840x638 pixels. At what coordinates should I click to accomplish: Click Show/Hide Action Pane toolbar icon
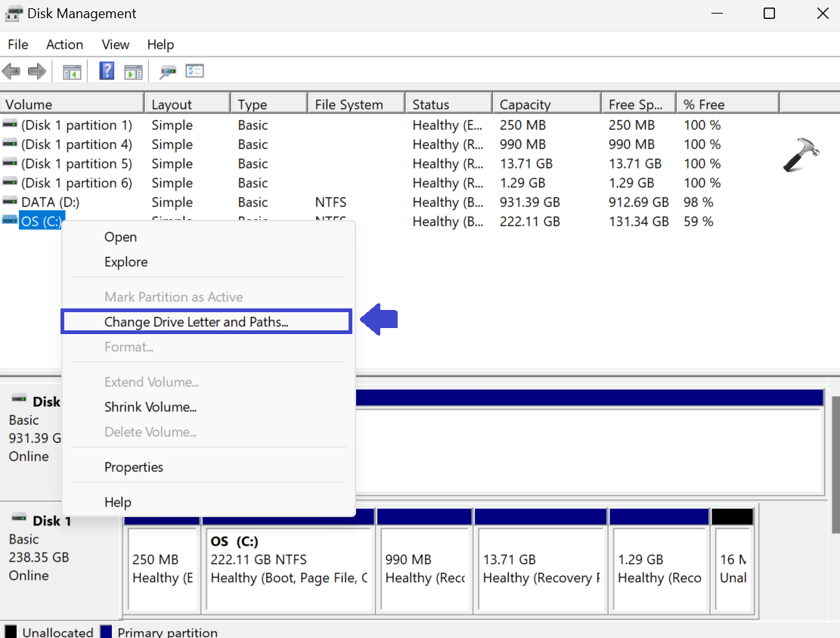point(133,72)
